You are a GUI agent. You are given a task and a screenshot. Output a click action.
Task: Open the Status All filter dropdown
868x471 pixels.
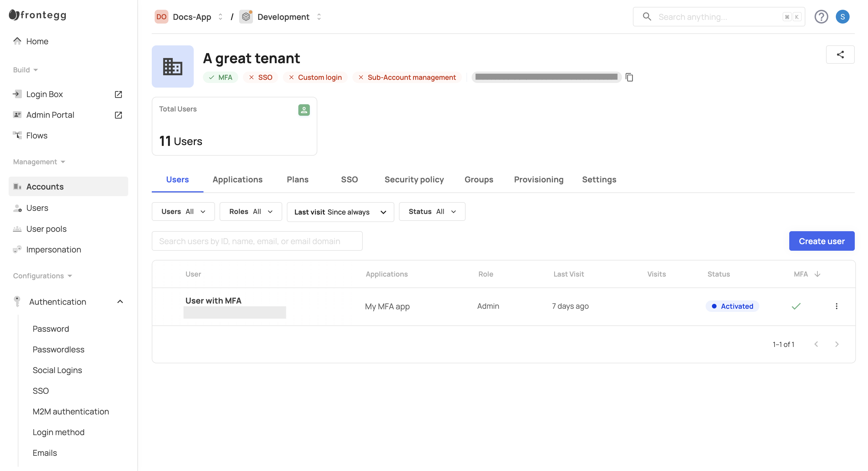432,211
